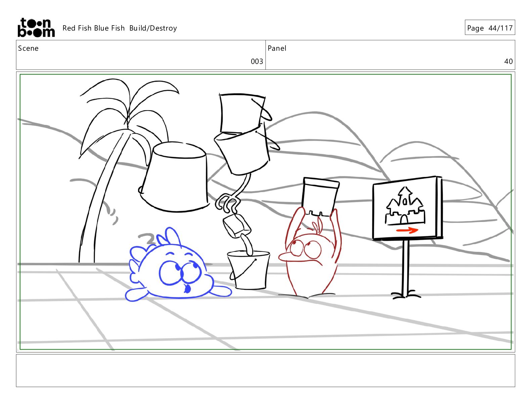Click the empty notes box below the panel
Viewport: 532px width, 411px height.
coord(265,370)
